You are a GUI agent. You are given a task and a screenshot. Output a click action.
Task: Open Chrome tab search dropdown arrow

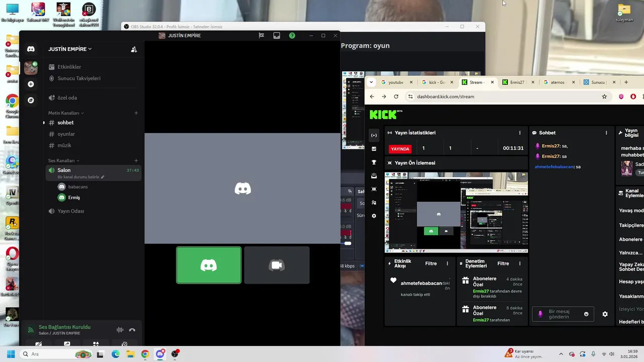(x=371, y=82)
